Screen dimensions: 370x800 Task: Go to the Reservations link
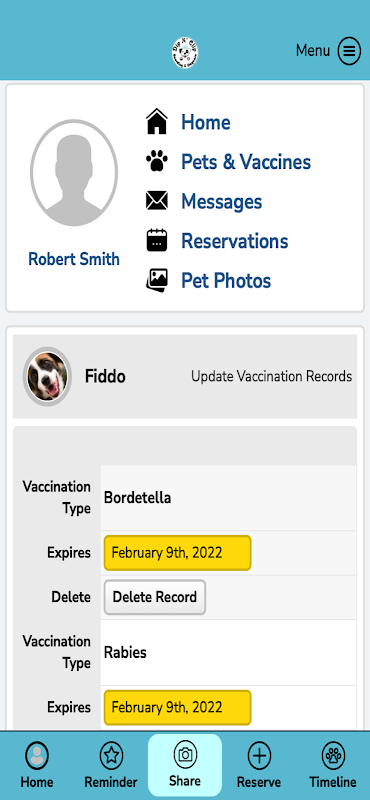pos(235,241)
